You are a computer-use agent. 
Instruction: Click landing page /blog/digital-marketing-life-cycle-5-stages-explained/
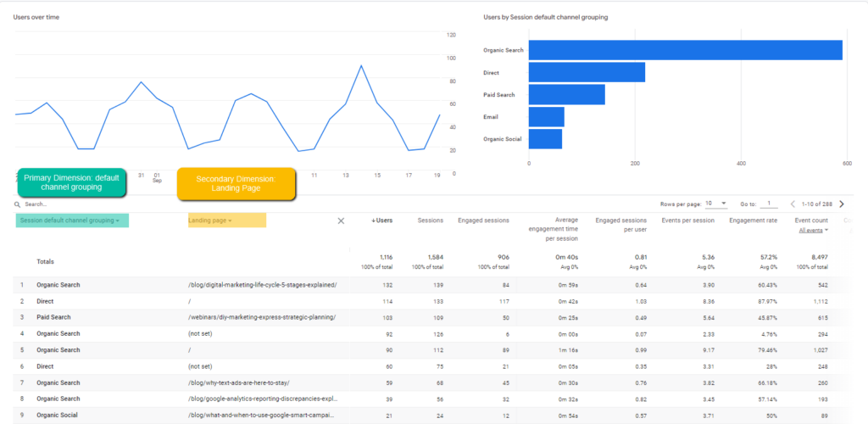(263, 285)
